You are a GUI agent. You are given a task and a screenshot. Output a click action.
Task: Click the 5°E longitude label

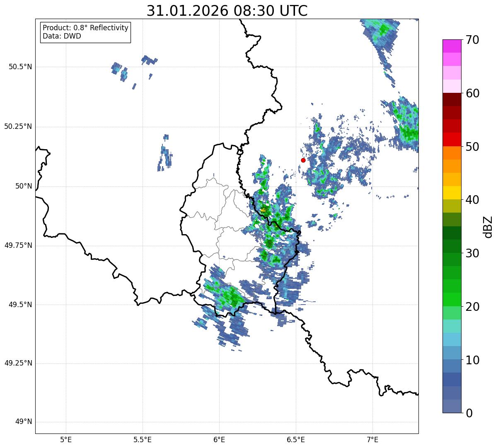tap(66, 439)
